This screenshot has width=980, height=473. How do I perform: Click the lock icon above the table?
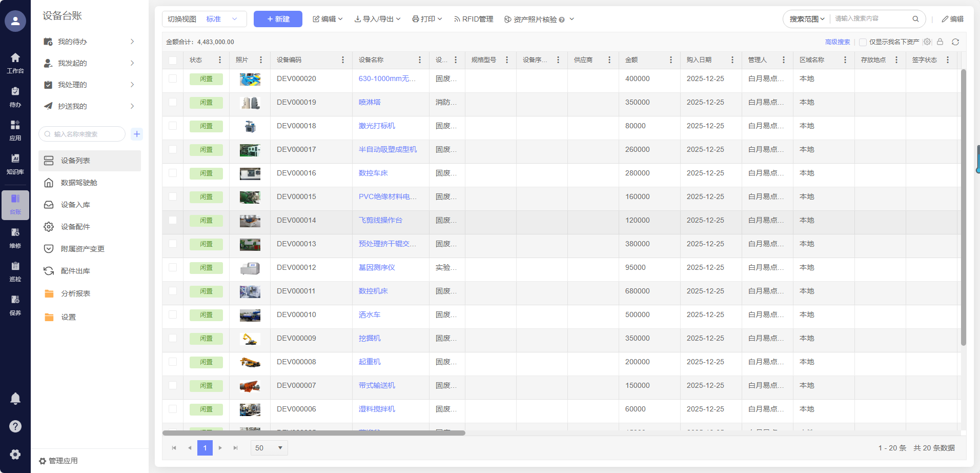pyautogui.click(x=940, y=42)
